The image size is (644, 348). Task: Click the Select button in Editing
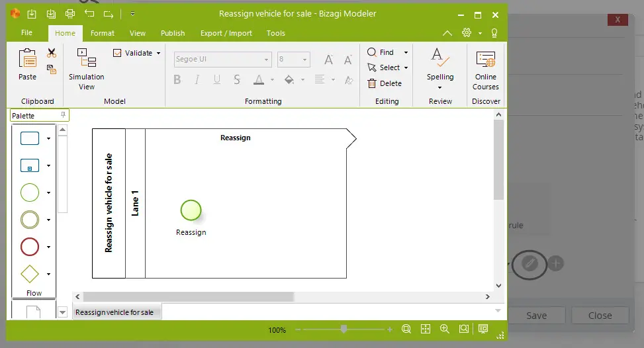(x=384, y=67)
